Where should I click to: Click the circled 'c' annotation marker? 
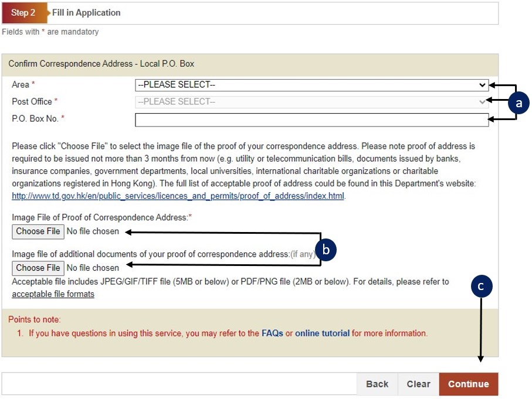pos(481,286)
